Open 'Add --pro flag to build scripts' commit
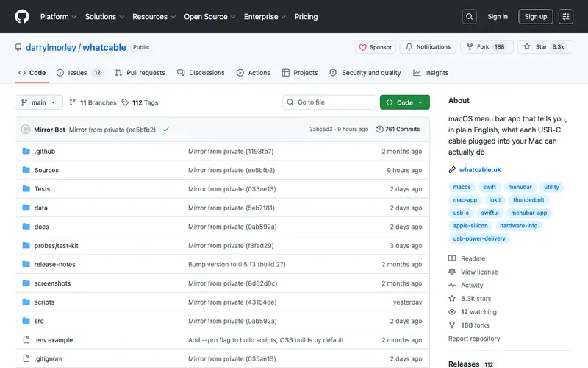 click(265, 340)
